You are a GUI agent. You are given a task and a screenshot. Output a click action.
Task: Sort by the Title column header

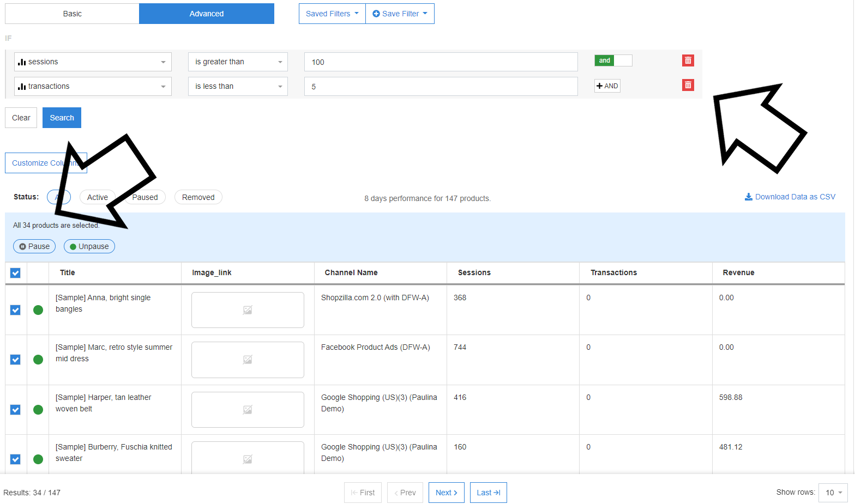pyautogui.click(x=68, y=272)
